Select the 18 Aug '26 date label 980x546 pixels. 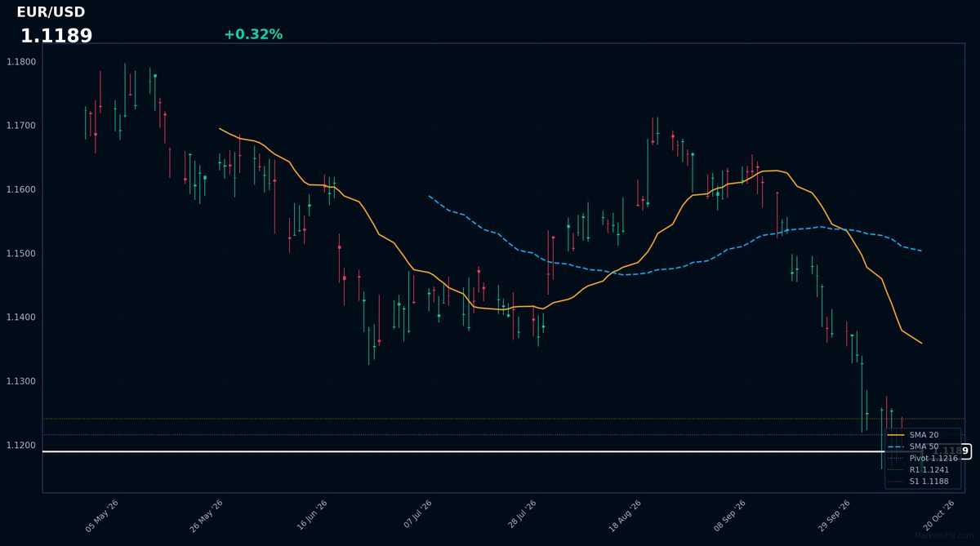(x=625, y=516)
